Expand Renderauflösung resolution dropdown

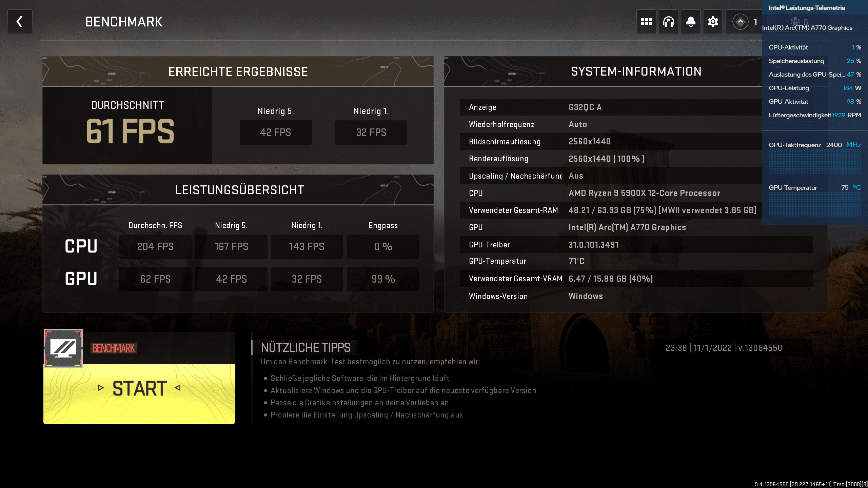(606, 159)
